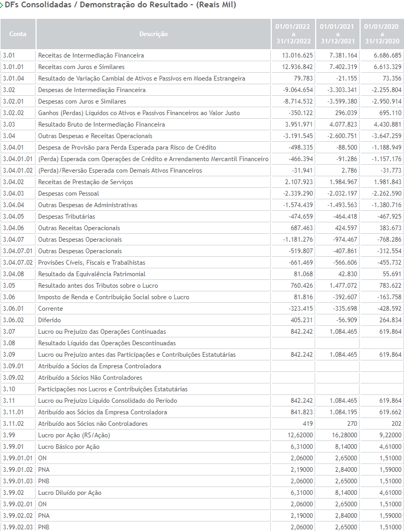Click 'Atribuído a Sócios Não Controladores' description
Screen dimensions: 404x532
pos(90,378)
